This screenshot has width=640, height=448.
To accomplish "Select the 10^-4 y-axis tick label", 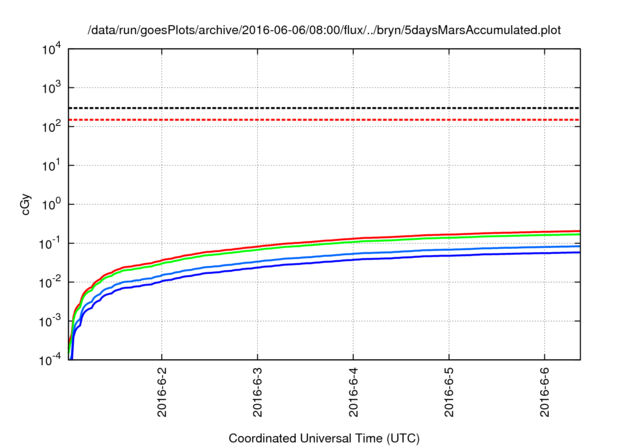I will tap(50, 361).
